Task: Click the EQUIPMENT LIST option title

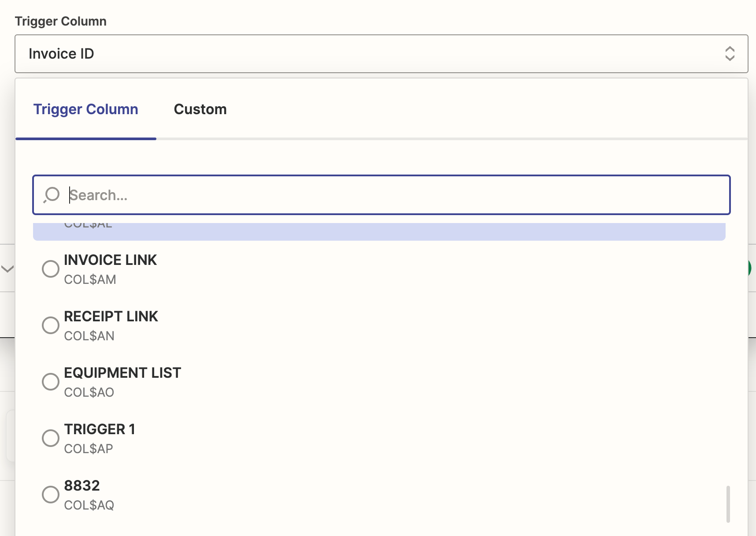Action: click(122, 373)
